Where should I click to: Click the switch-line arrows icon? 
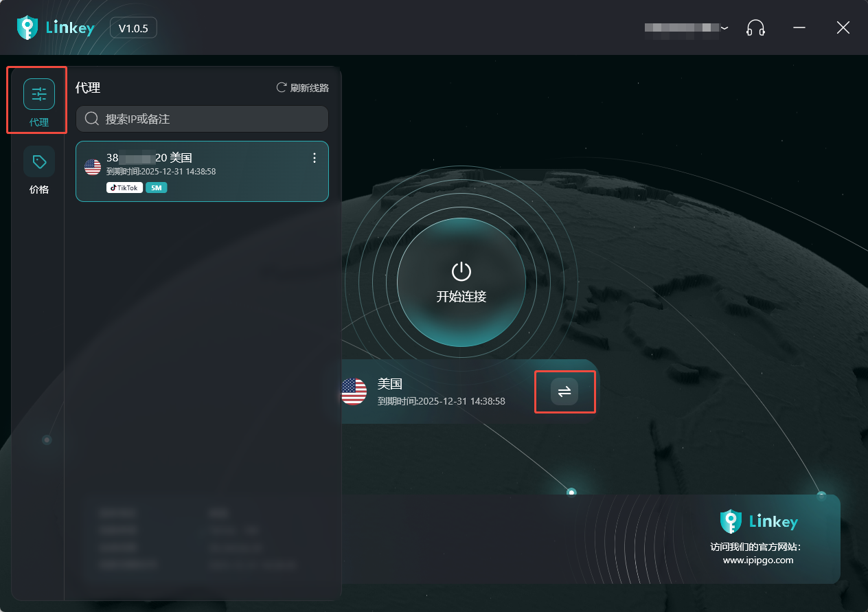click(x=564, y=392)
